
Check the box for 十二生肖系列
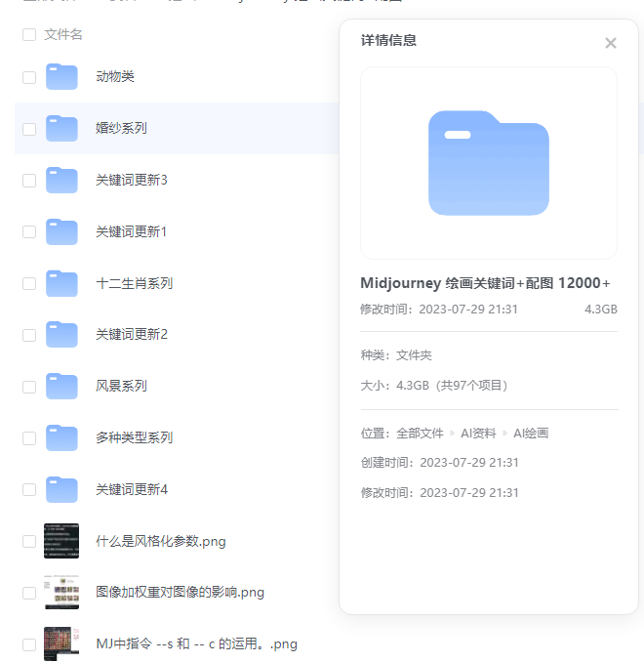29,283
